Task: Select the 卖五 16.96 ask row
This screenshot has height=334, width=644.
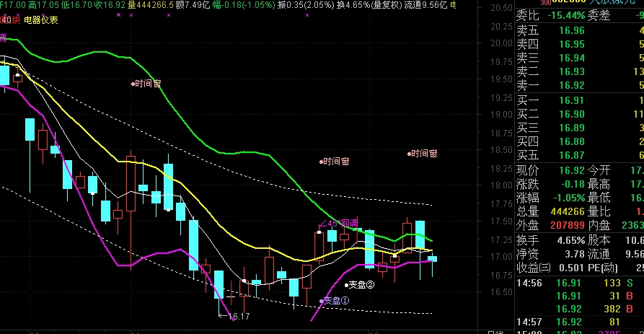Action: click(580, 30)
